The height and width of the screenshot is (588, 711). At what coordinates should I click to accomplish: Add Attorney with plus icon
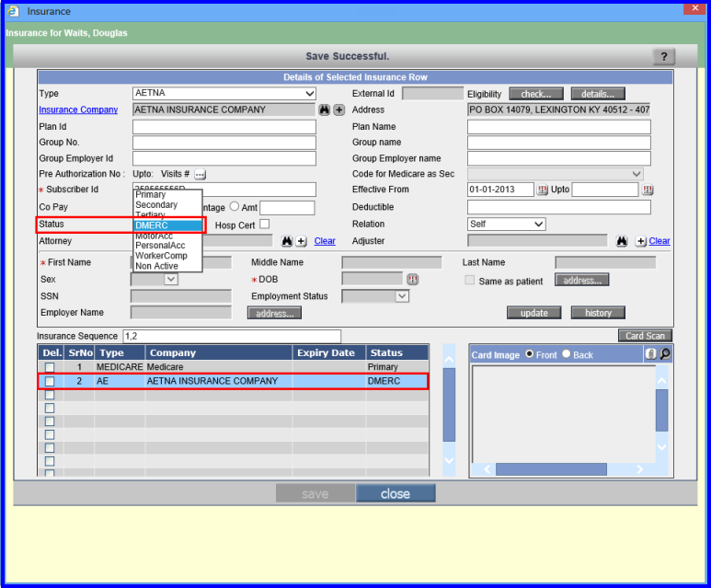pos(301,241)
